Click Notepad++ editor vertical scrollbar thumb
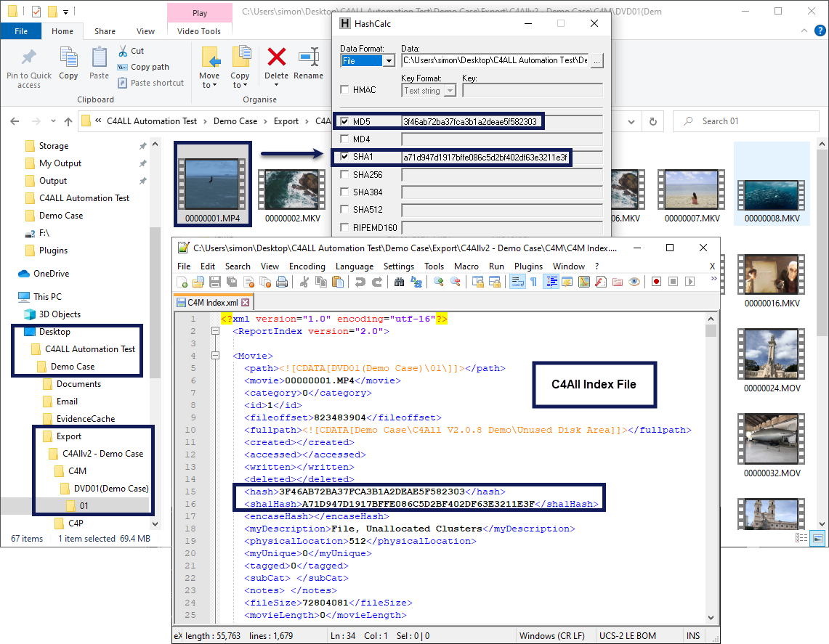Image resolution: width=829 pixels, height=644 pixels. click(x=711, y=331)
